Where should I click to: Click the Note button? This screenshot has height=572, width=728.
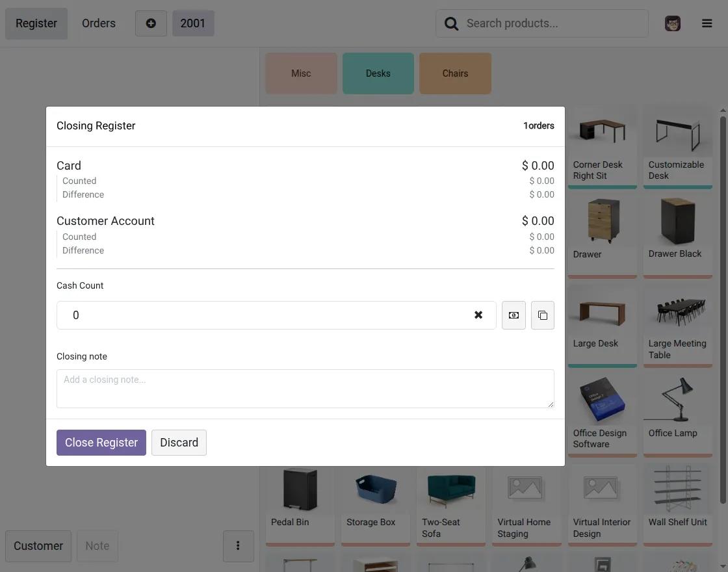97,546
